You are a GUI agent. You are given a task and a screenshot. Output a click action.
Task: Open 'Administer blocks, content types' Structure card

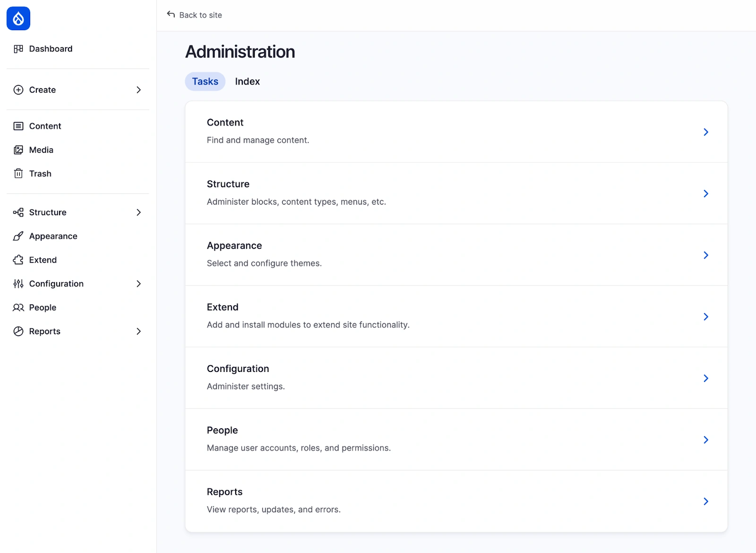click(456, 193)
